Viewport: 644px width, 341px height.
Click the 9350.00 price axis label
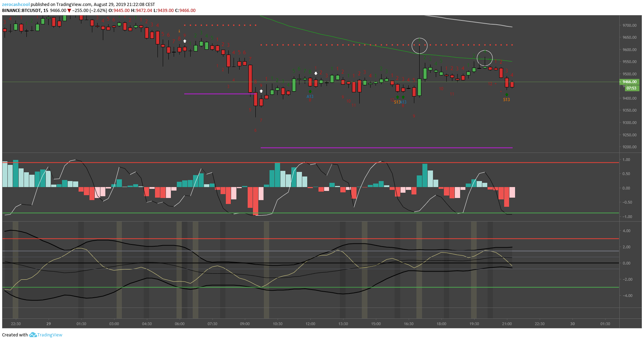630,110
